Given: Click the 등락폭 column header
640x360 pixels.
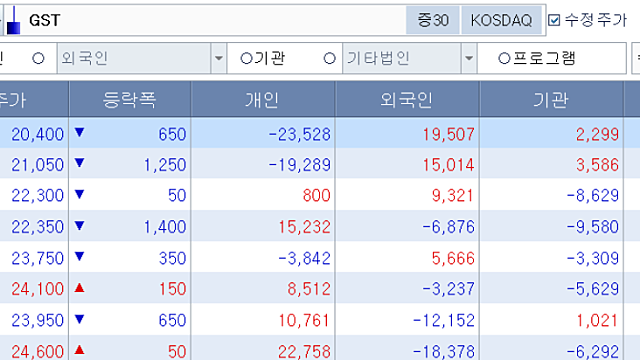Looking at the screenshot, I should coord(129,99).
